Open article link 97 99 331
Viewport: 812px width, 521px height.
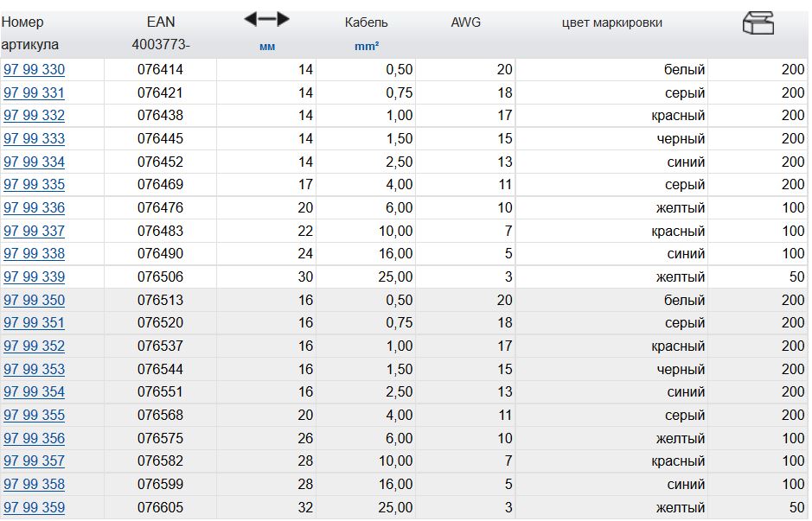pyautogui.click(x=34, y=93)
